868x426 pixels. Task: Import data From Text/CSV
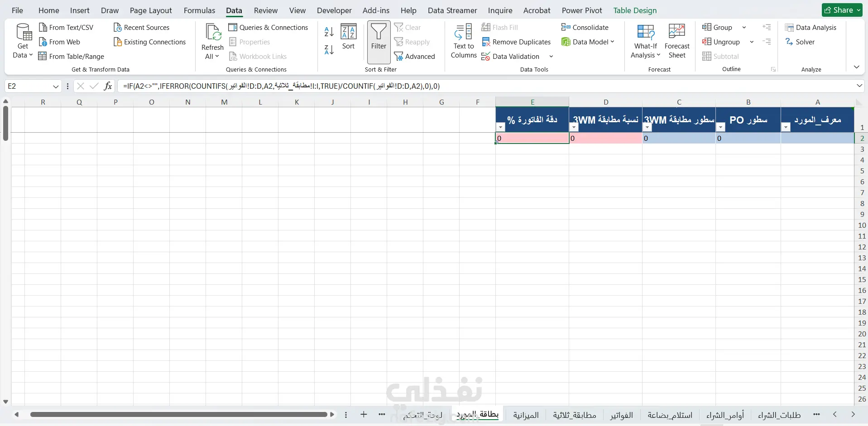coord(66,27)
